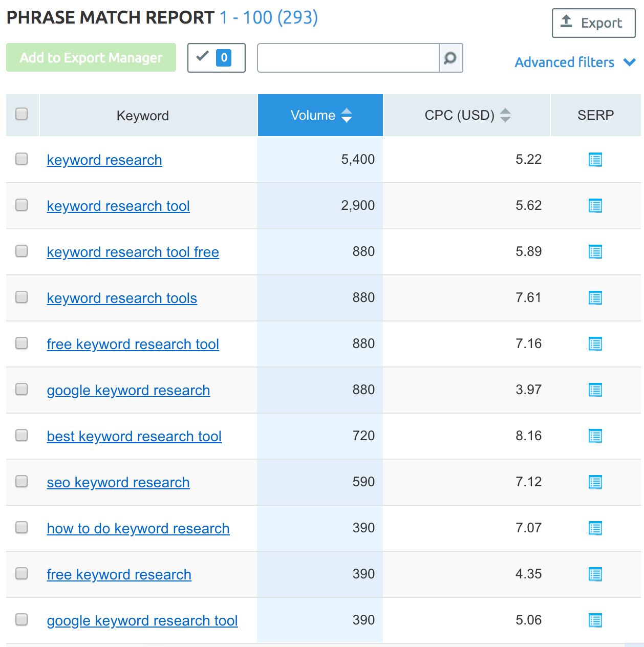This screenshot has height=647, width=644.
Task: Click the 7.61 CPC value
Action: click(x=528, y=297)
